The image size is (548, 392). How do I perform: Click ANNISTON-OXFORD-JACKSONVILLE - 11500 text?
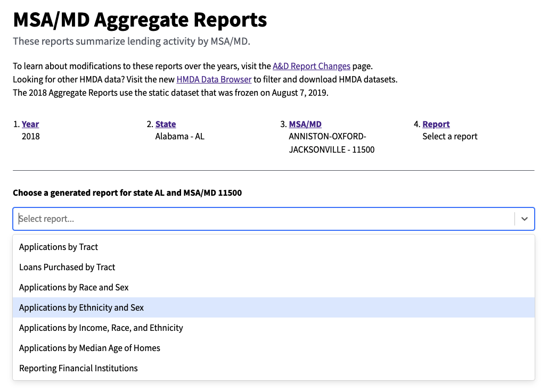[x=331, y=143]
